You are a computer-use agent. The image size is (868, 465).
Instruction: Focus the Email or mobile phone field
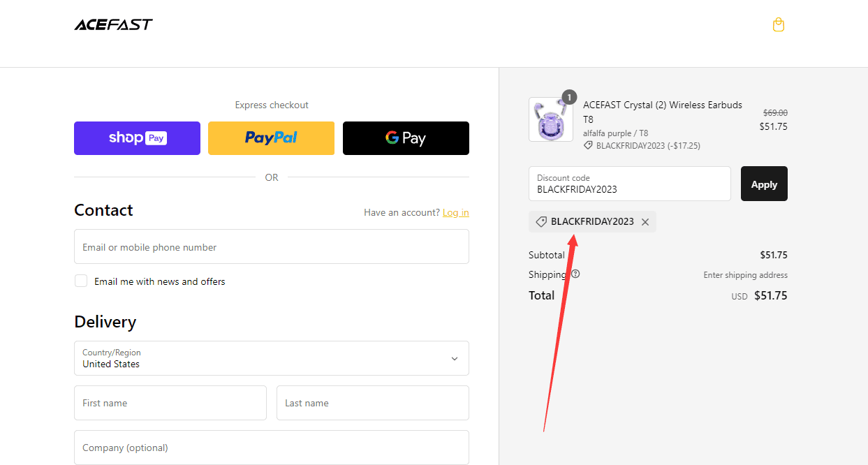[x=271, y=247]
